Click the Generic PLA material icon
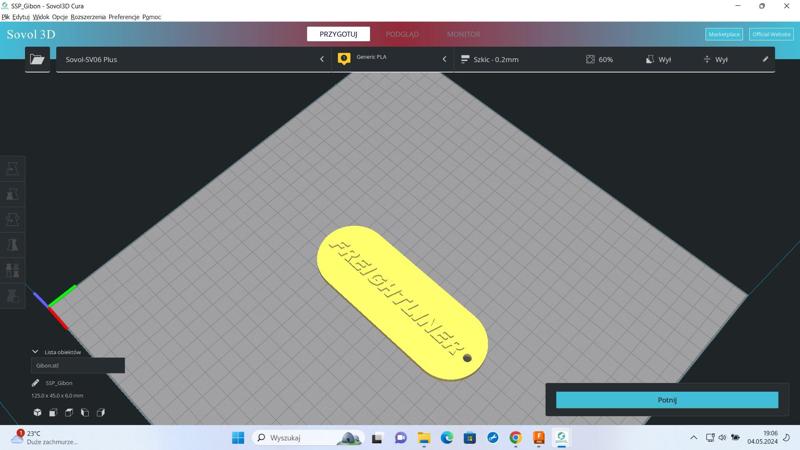 (x=344, y=59)
